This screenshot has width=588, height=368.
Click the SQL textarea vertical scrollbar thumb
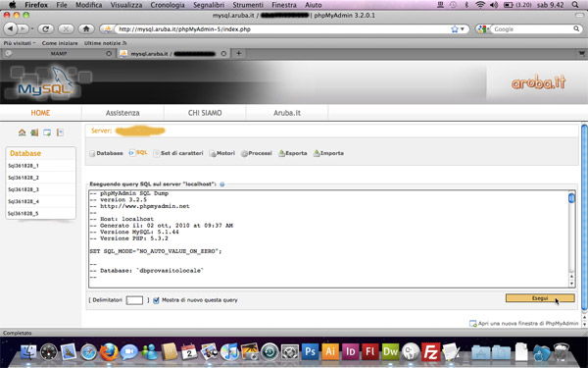pyautogui.click(x=571, y=198)
